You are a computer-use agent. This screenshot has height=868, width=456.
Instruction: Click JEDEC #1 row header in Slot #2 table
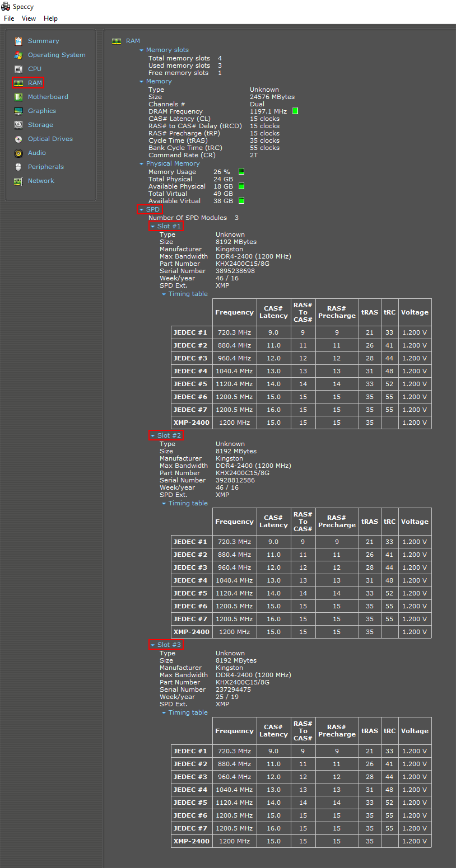click(x=190, y=542)
